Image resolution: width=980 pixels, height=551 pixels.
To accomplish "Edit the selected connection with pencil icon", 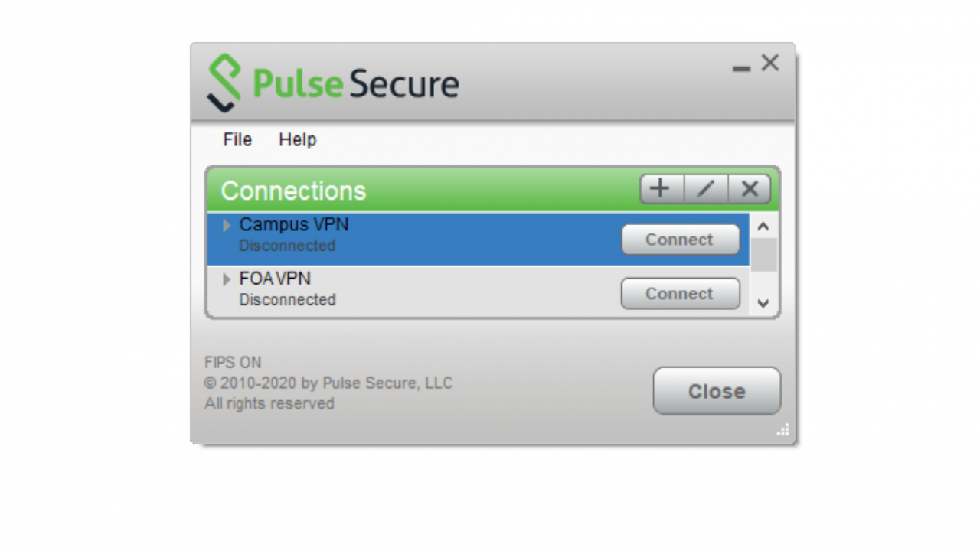I will click(706, 189).
